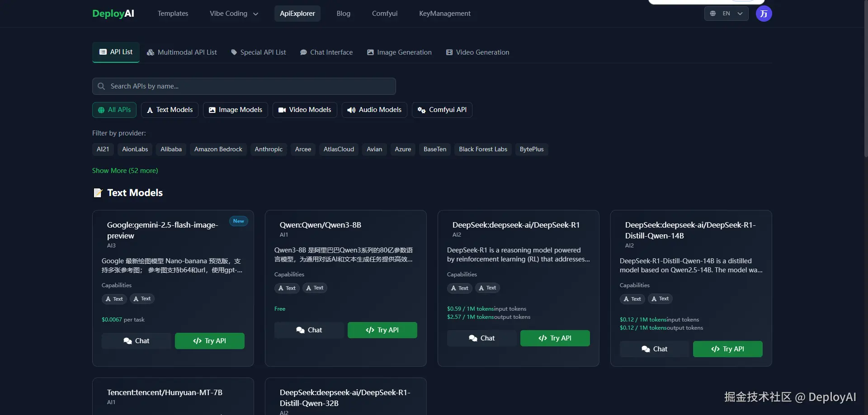Filter by provider AI21
This screenshot has width=868, height=415.
(103, 149)
